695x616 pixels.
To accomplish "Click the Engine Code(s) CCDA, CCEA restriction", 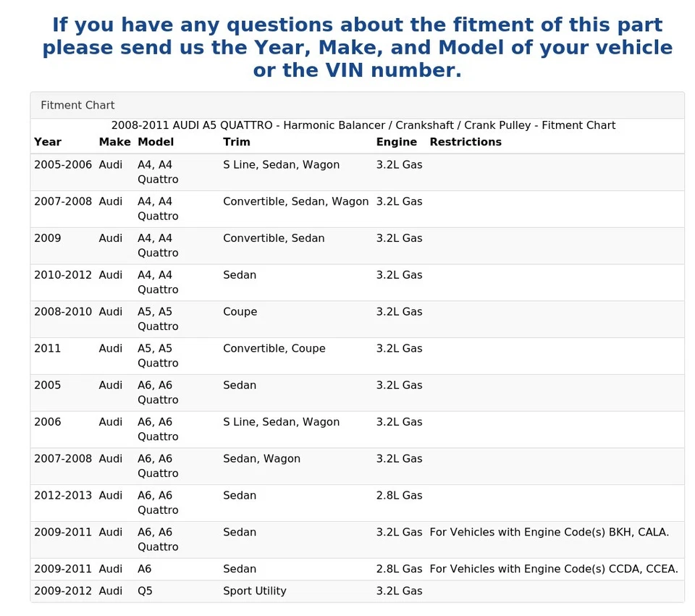I will [x=554, y=570].
